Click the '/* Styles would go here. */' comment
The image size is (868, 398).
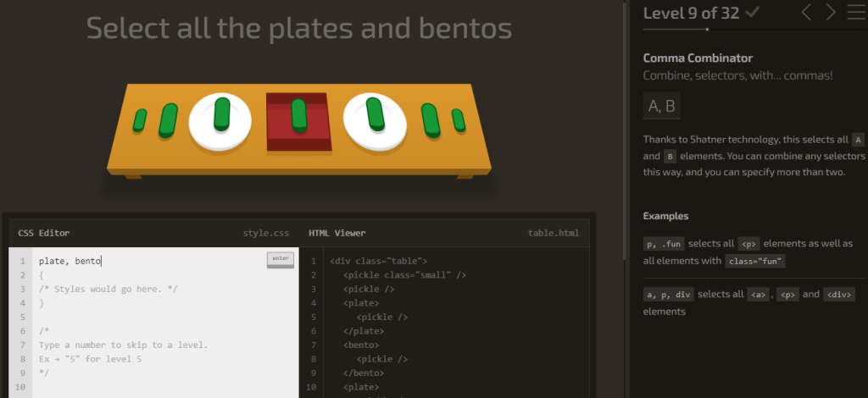(108, 289)
